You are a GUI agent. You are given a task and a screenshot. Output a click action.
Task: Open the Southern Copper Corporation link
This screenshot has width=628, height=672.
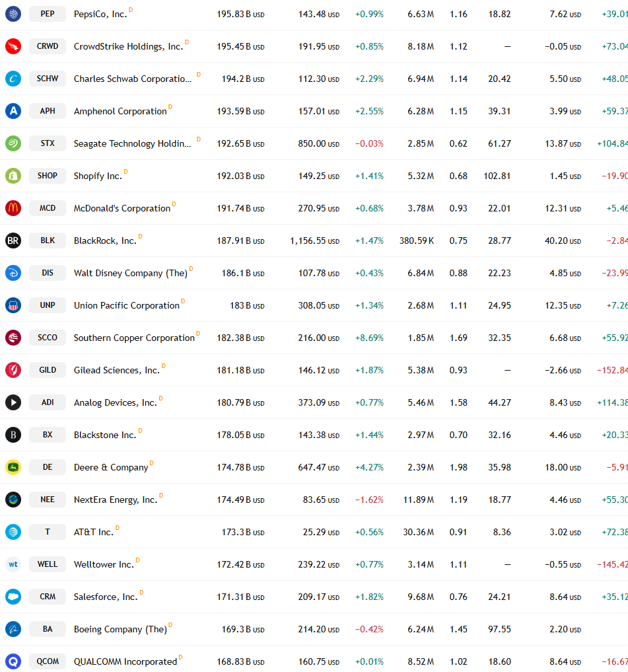tap(134, 338)
